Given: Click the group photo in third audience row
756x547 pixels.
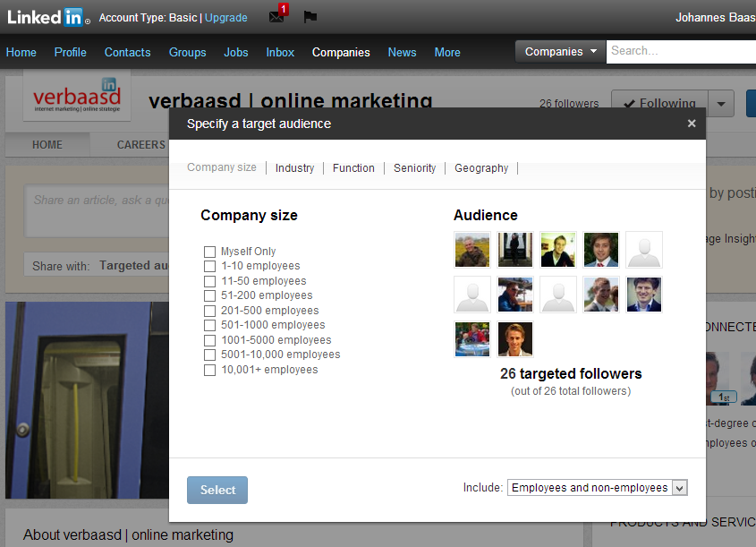Looking at the screenshot, I should (472, 339).
